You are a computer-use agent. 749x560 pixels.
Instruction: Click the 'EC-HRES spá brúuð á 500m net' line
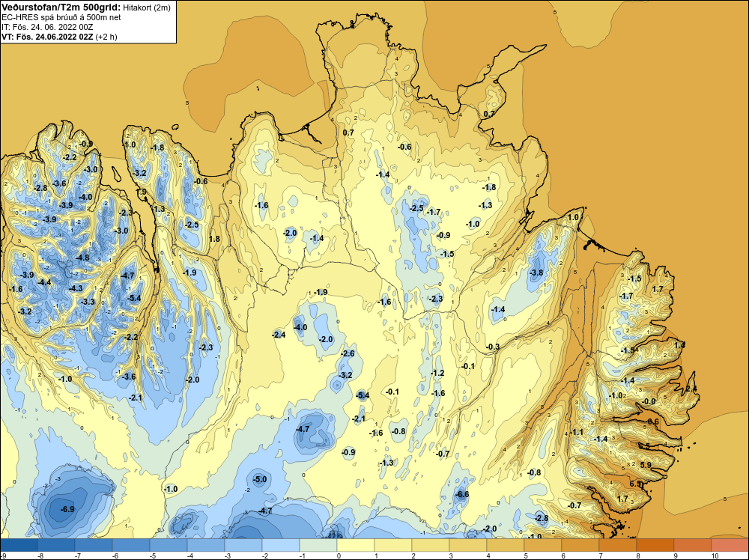(61, 17)
